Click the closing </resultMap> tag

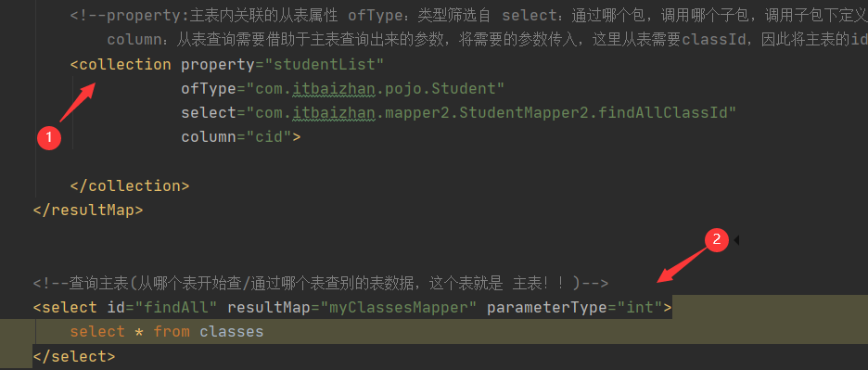(x=88, y=210)
